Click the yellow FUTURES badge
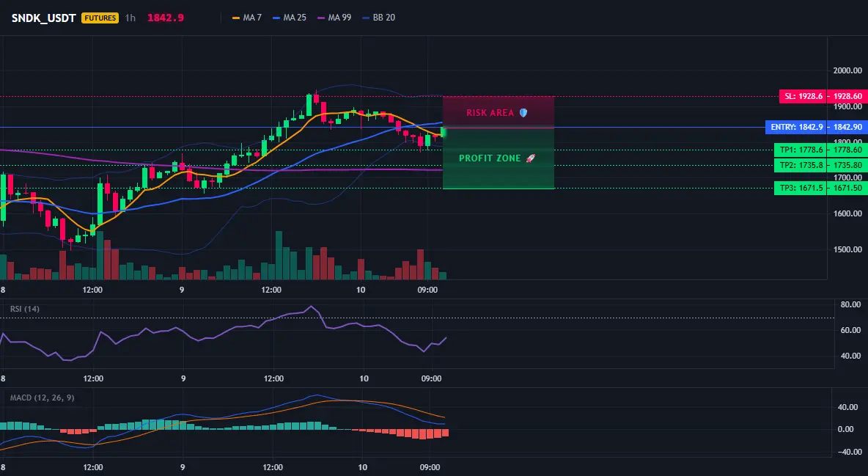The image size is (868, 476). point(100,18)
